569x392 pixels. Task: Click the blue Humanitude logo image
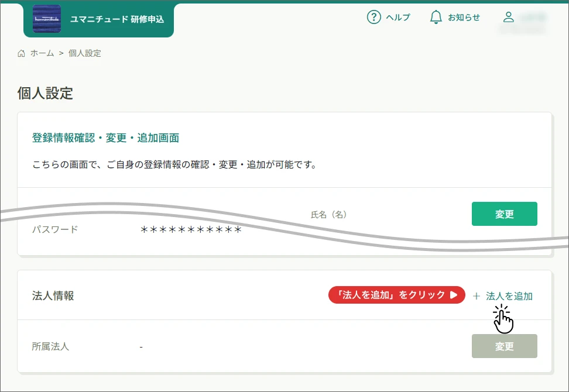point(46,19)
